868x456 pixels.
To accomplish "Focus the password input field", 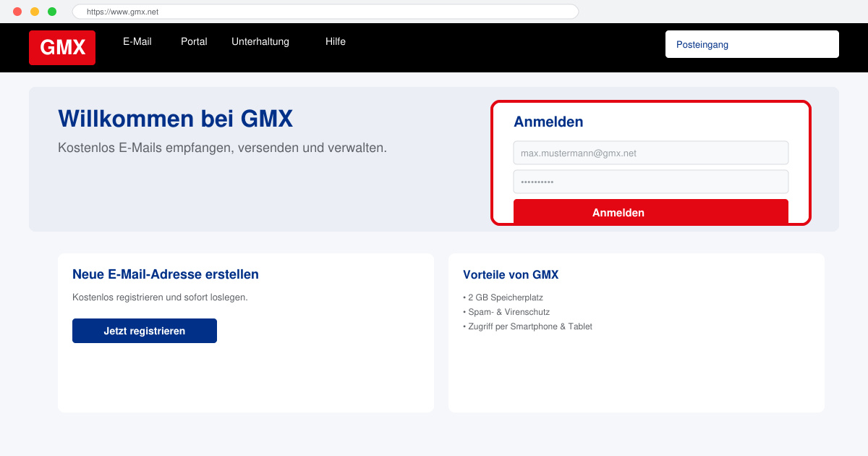I will pyautogui.click(x=651, y=182).
